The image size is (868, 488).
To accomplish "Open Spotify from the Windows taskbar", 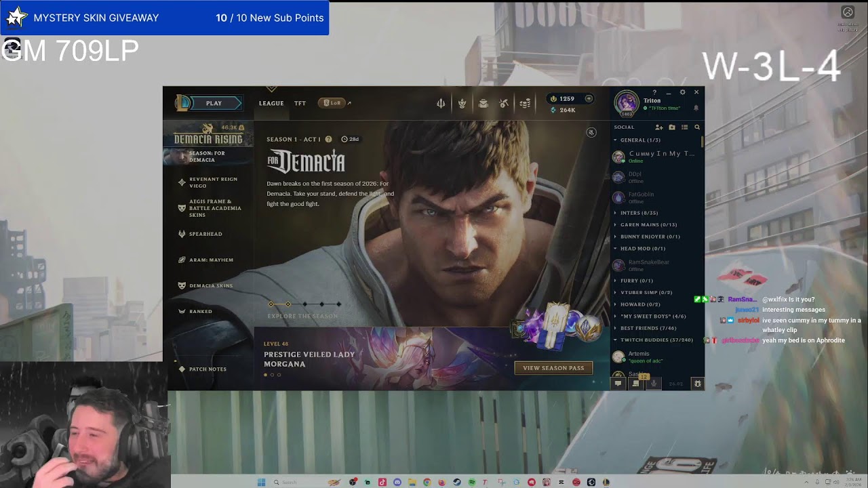I will (472, 482).
